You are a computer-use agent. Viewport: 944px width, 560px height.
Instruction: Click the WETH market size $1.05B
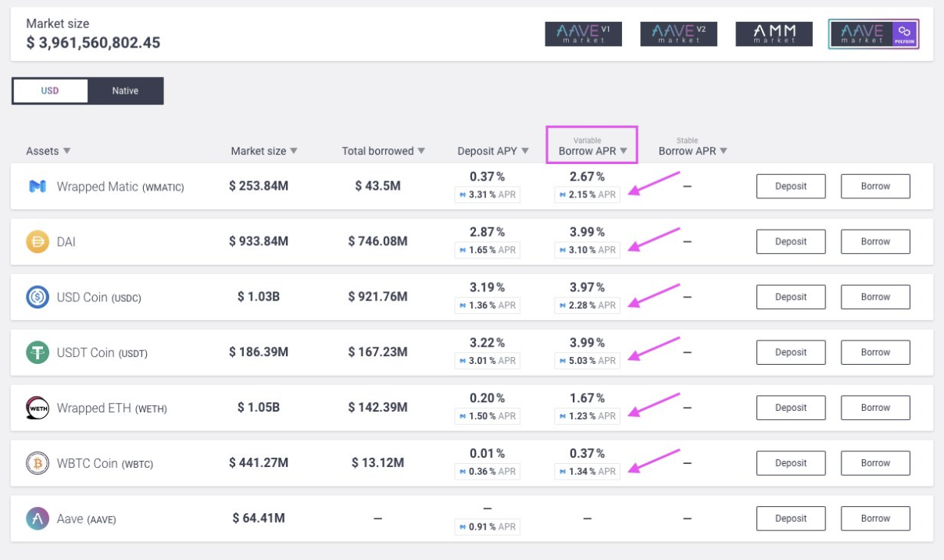pyautogui.click(x=259, y=408)
